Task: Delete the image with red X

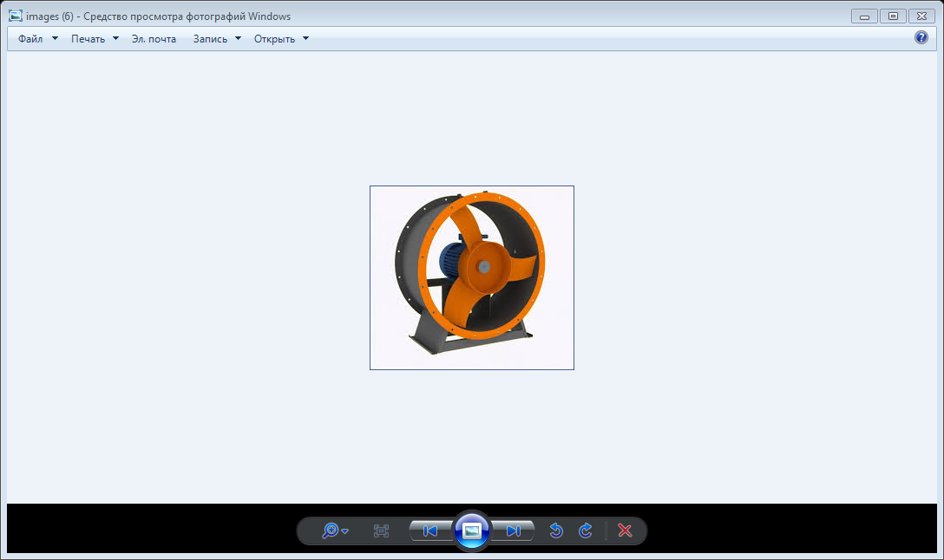Action: click(x=625, y=531)
